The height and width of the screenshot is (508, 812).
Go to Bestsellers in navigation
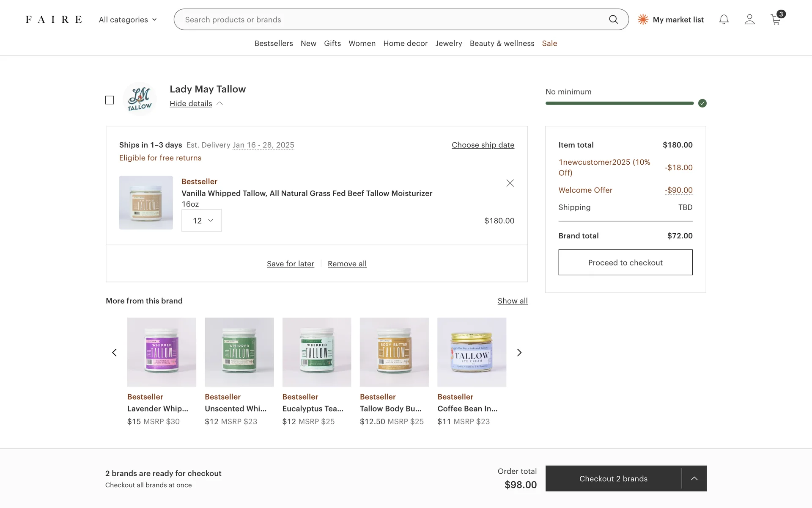click(274, 43)
